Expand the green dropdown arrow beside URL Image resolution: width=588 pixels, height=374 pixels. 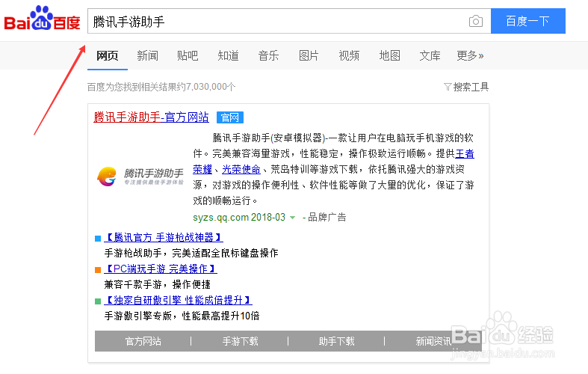(292, 218)
